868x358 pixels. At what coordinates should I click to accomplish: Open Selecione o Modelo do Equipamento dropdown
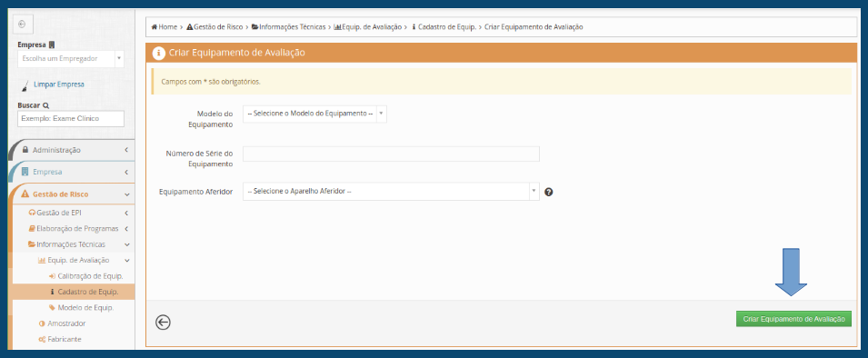[314, 114]
